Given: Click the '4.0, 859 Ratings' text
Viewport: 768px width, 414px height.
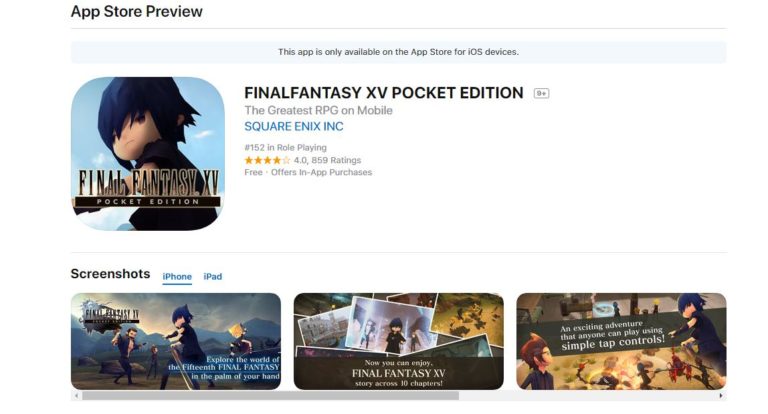Looking at the screenshot, I should [x=327, y=160].
